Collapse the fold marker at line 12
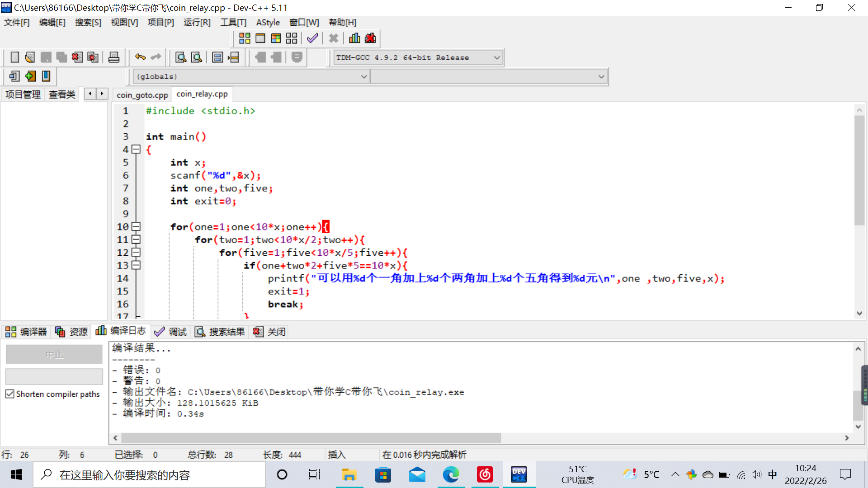Viewport: 868px width, 488px height. click(136, 252)
